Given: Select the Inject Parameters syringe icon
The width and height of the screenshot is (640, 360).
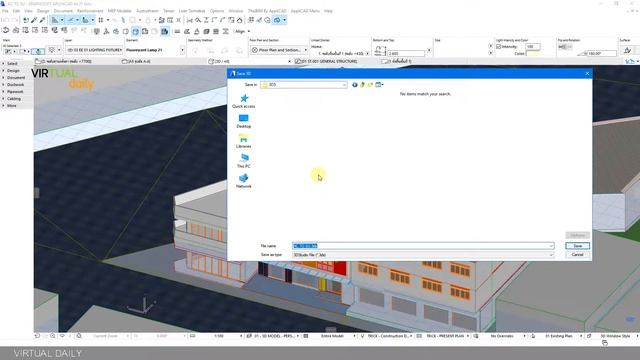Looking at the screenshot, I should coord(42,20).
